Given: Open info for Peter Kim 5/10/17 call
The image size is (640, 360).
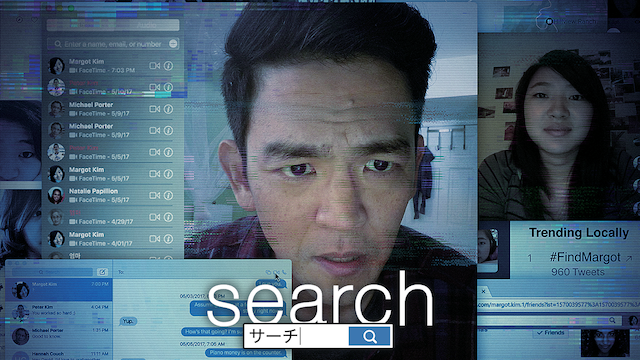Looking at the screenshot, I should click(169, 87).
